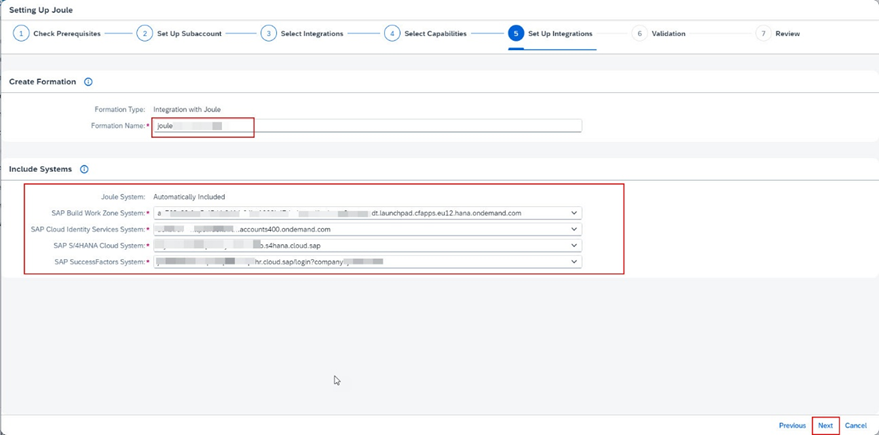Click the info icon beside Create Formation
Image resolution: width=879 pixels, height=435 pixels.
coord(88,82)
